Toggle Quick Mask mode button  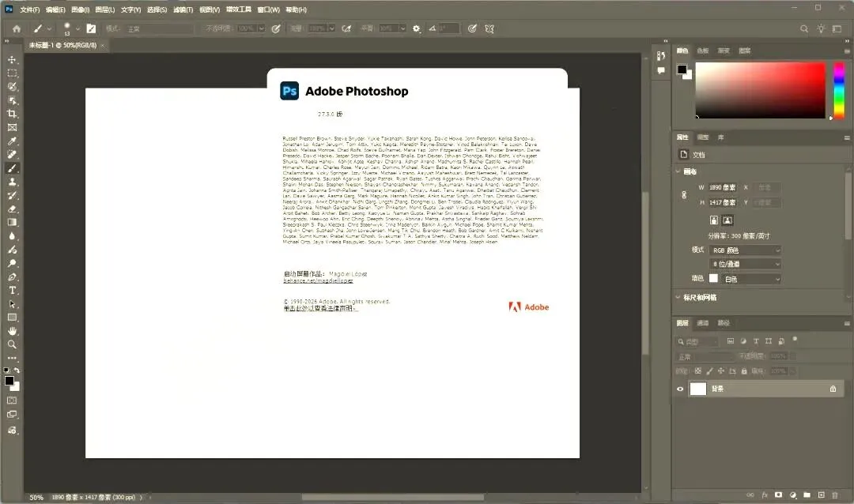pos(12,400)
